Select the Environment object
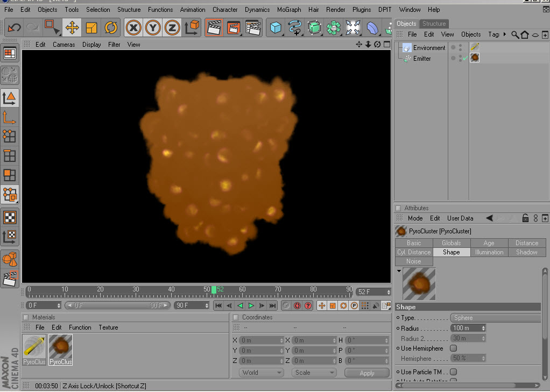 [x=429, y=48]
